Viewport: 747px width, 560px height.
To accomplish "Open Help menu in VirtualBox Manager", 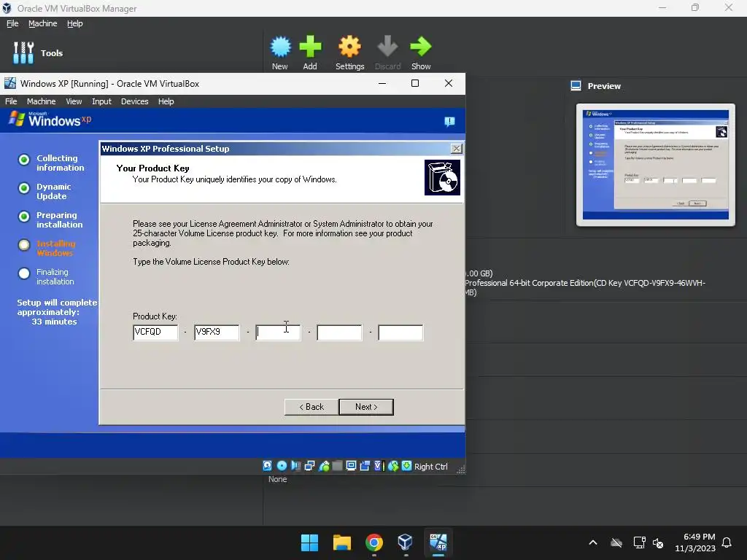I will click(75, 23).
